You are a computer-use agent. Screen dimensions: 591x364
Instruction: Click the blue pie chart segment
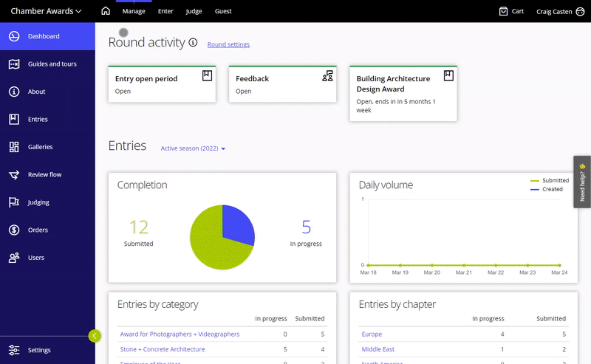(236, 224)
